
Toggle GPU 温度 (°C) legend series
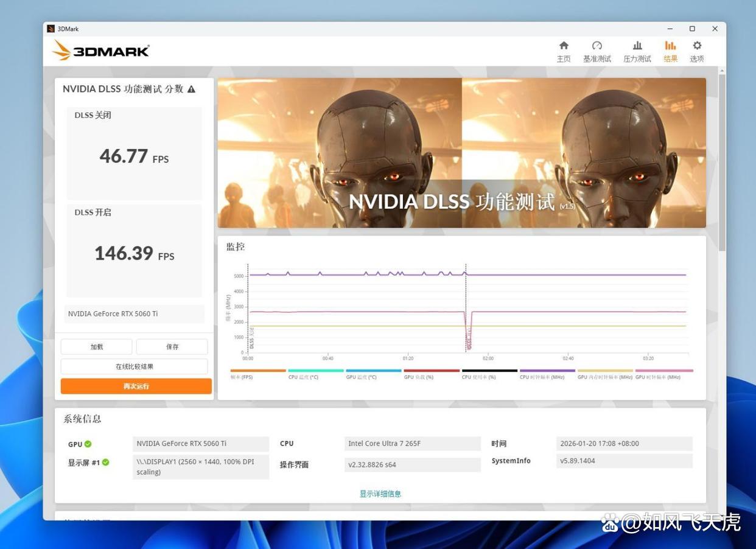pos(373,374)
